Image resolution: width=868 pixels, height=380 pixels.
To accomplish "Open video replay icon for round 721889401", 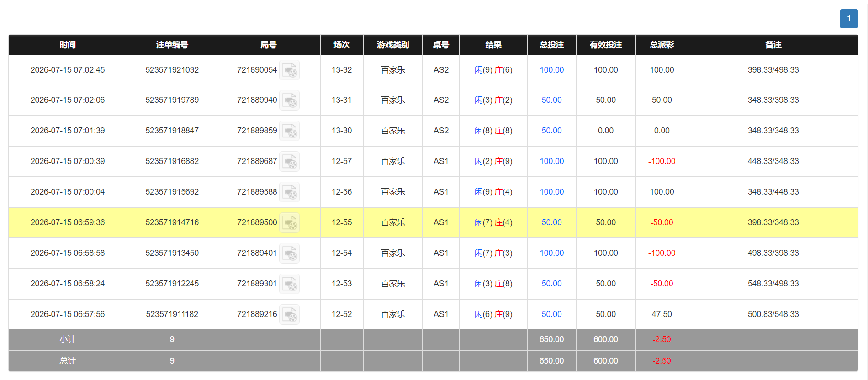I will tap(290, 253).
